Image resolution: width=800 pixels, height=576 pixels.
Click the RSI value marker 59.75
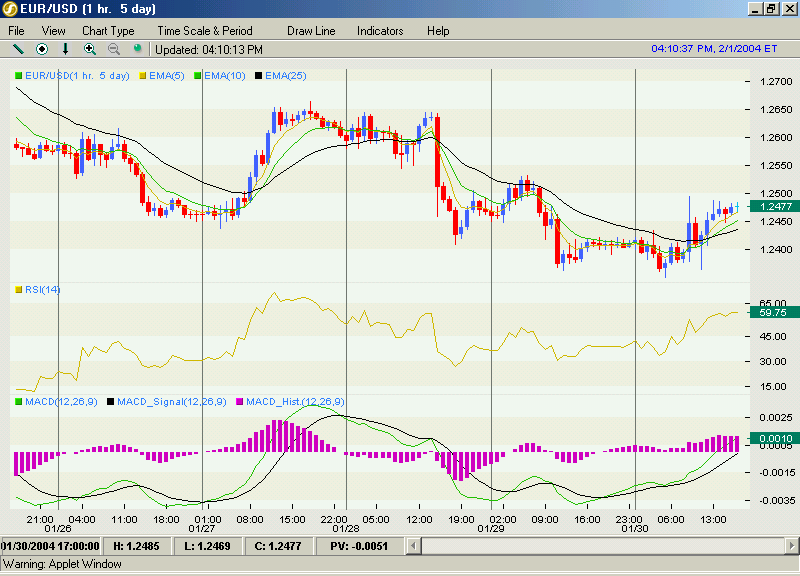tap(773, 312)
